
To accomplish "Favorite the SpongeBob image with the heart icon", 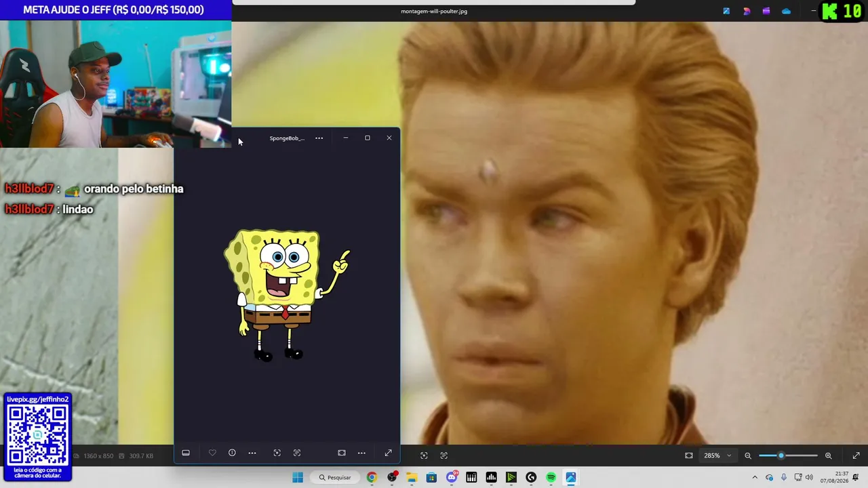I will (x=212, y=453).
